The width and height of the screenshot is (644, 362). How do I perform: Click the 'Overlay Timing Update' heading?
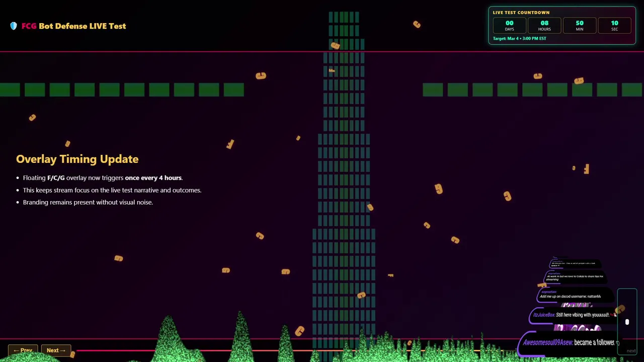point(77,159)
